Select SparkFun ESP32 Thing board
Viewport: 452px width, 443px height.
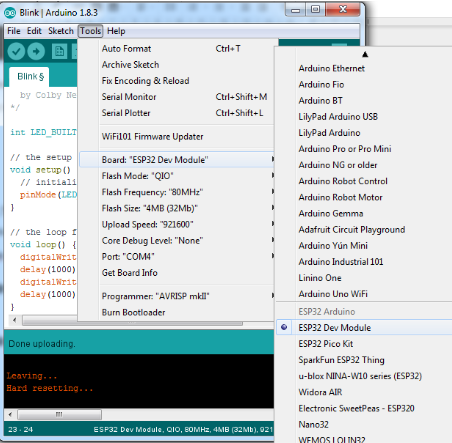(364, 360)
